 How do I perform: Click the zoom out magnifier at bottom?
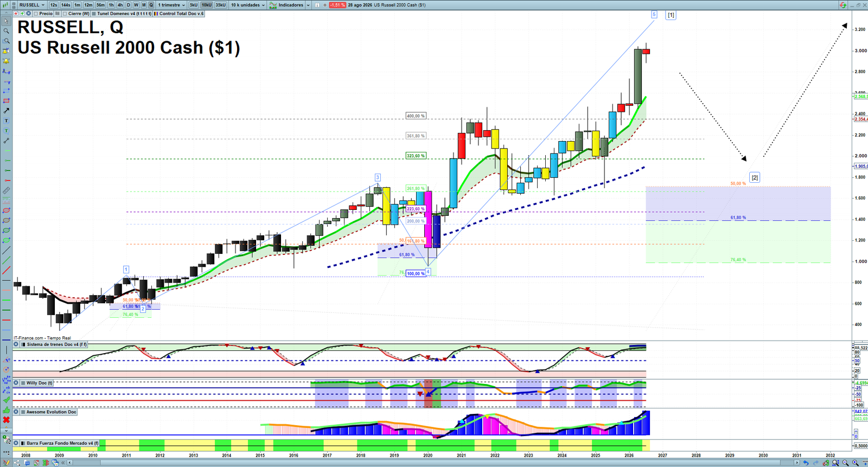point(845,463)
